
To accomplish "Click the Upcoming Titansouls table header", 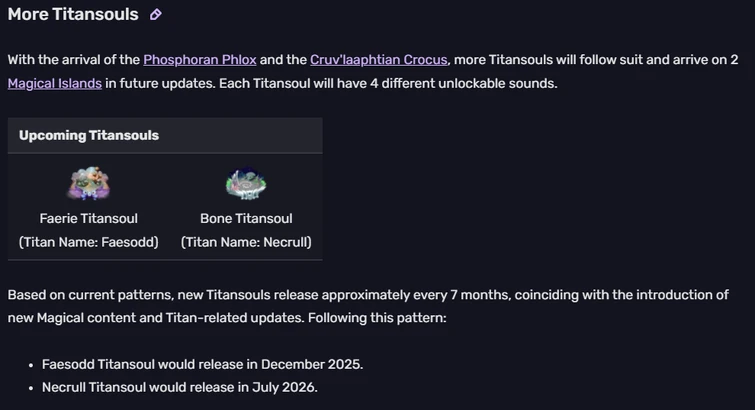I will 89,135.
